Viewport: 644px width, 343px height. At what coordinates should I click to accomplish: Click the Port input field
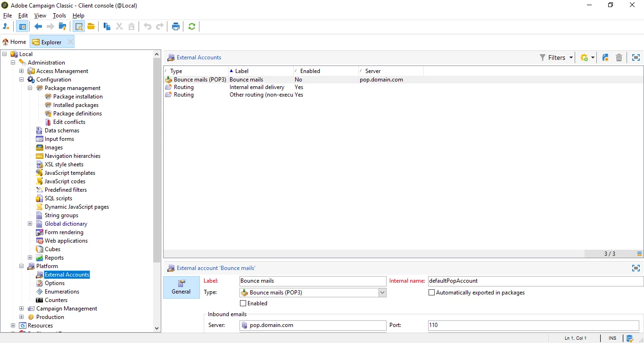pos(534,325)
